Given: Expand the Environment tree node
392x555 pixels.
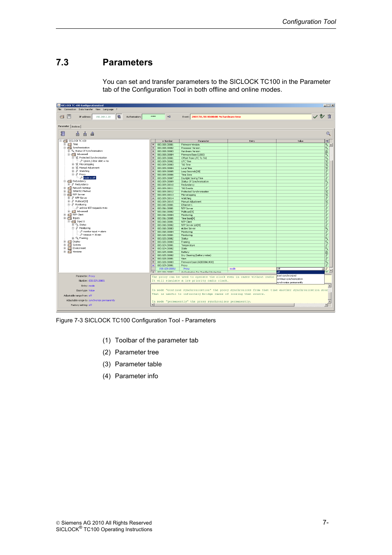Looking at the screenshot, I should [x=65, y=248].
